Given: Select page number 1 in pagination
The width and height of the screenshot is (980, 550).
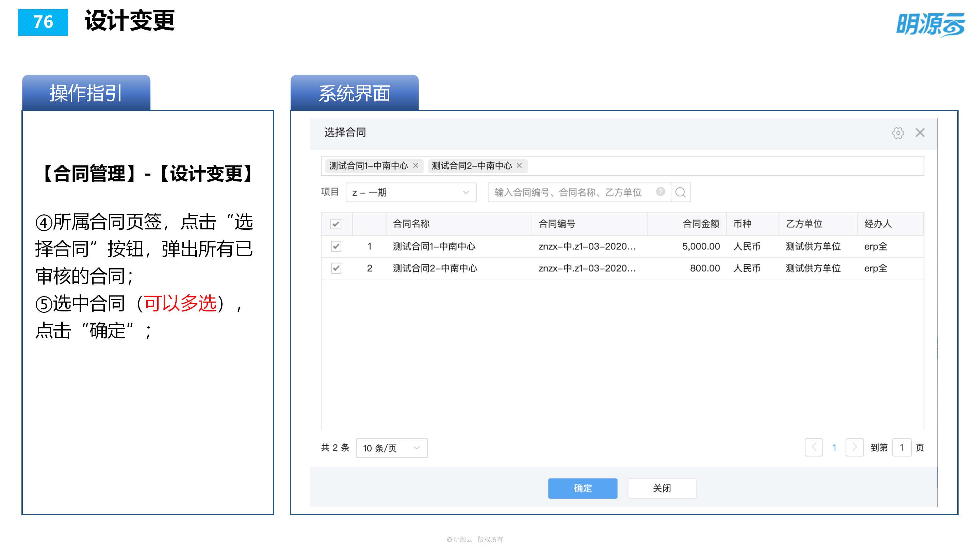Looking at the screenshot, I should pyautogui.click(x=834, y=448).
